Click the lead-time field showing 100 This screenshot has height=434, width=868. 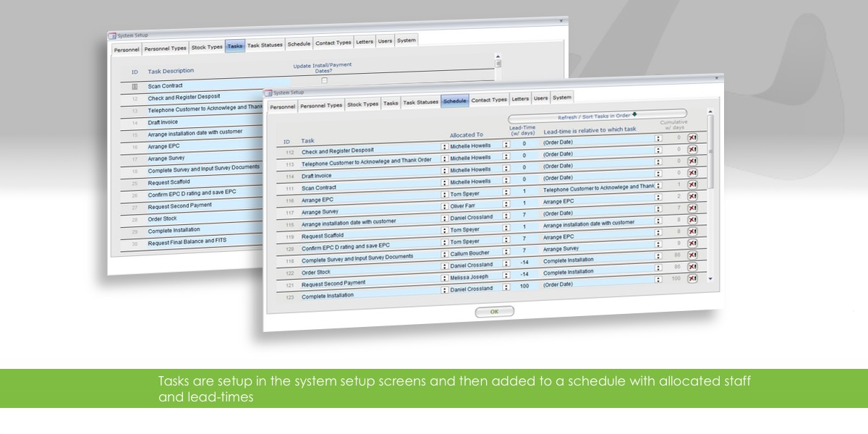pyautogui.click(x=524, y=284)
